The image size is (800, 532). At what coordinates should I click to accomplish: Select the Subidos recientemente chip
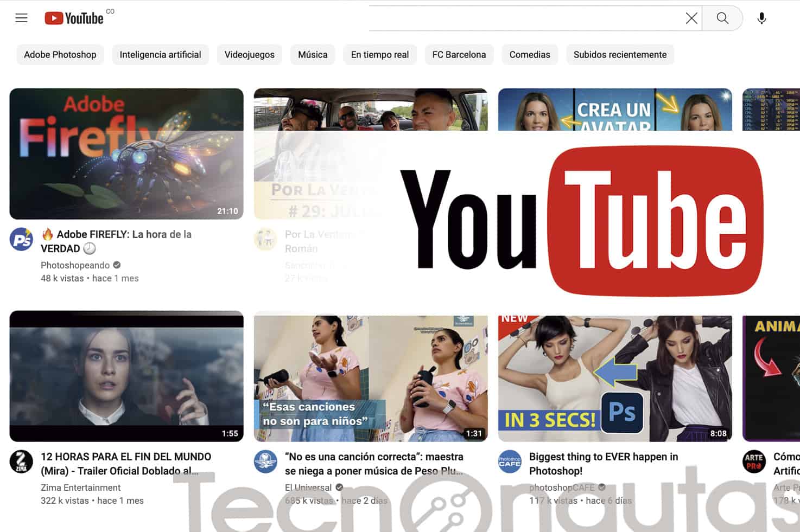point(620,55)
